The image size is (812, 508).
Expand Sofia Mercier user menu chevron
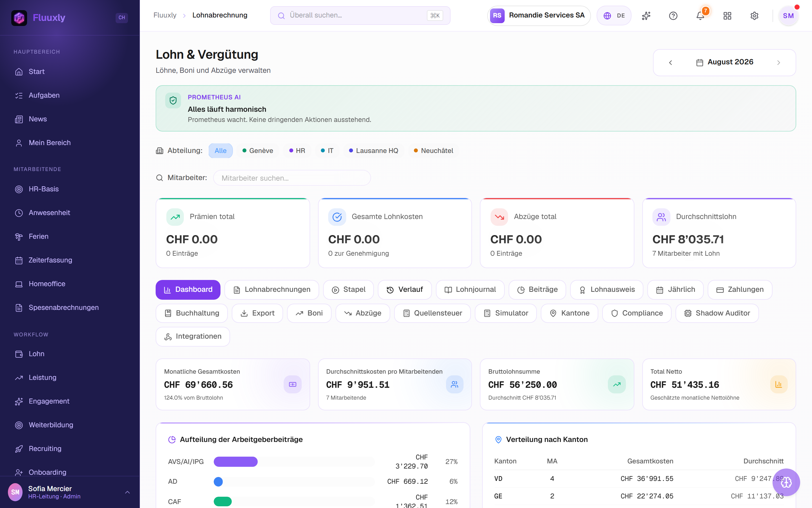click(127, 492)
